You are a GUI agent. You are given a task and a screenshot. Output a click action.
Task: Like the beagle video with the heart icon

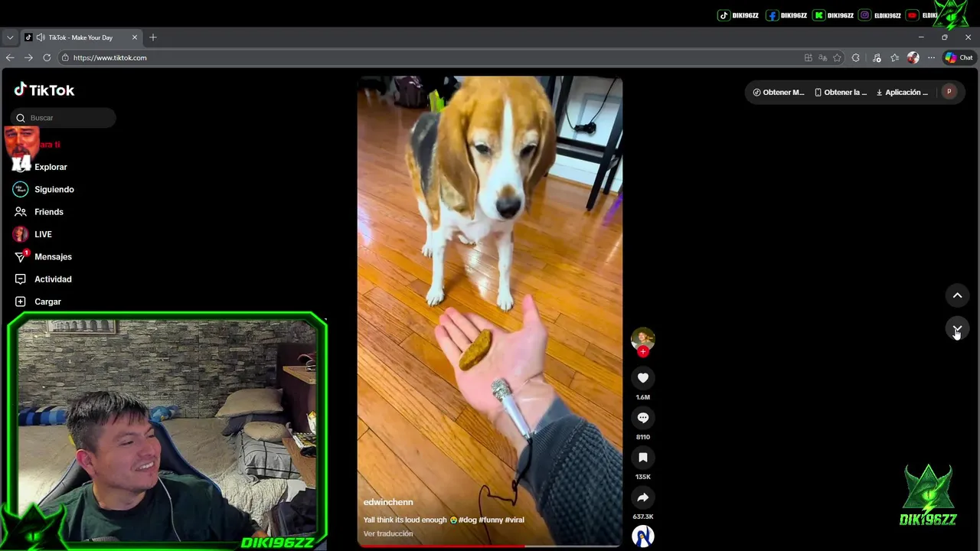click(x=643, y=378)
